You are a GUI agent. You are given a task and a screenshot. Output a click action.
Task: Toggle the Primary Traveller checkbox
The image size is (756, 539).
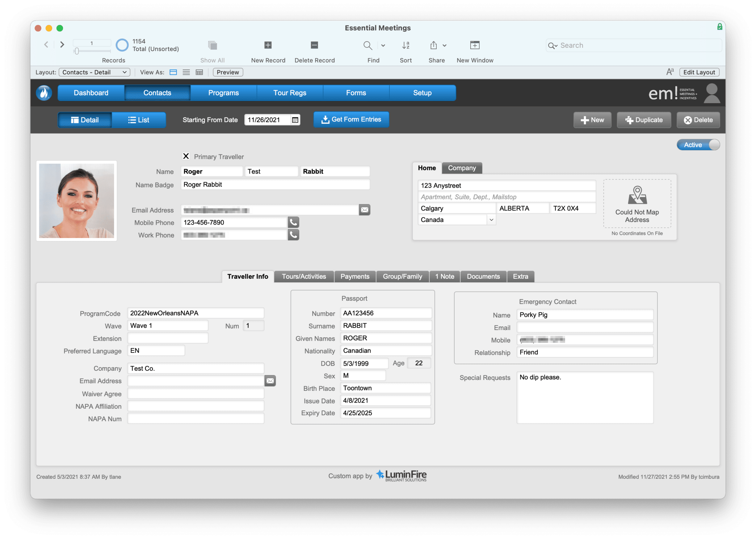coord(186,156)
